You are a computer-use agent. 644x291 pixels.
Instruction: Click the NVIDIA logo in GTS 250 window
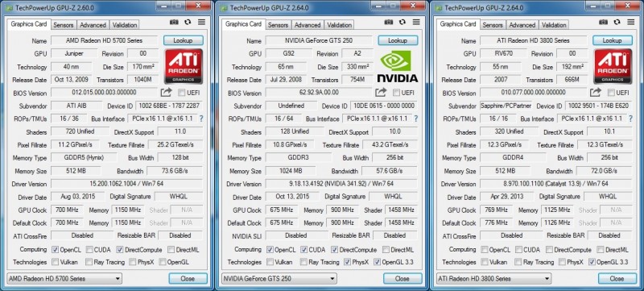point(397,66)
